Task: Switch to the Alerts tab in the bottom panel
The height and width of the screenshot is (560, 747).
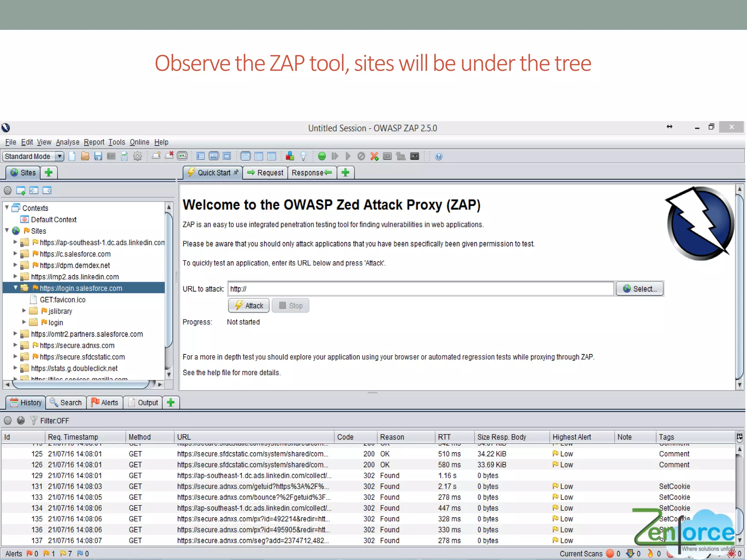Action: [105, 402]
